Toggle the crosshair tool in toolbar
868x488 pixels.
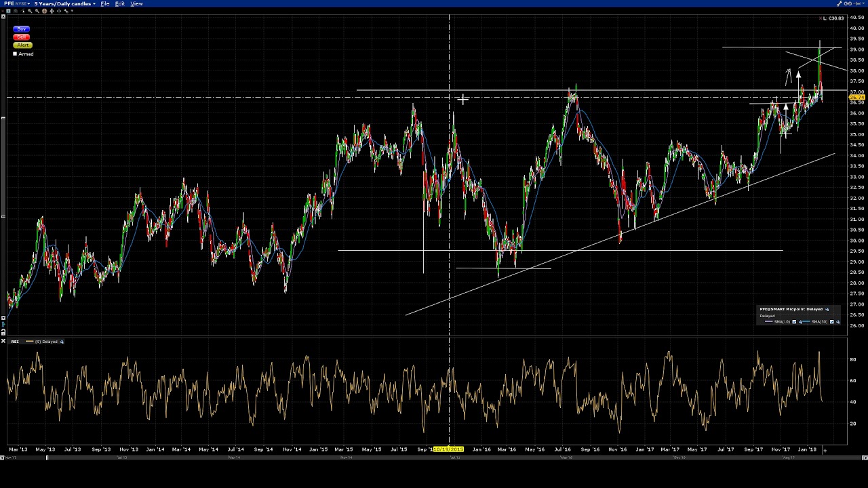click(x=45, y=11)
